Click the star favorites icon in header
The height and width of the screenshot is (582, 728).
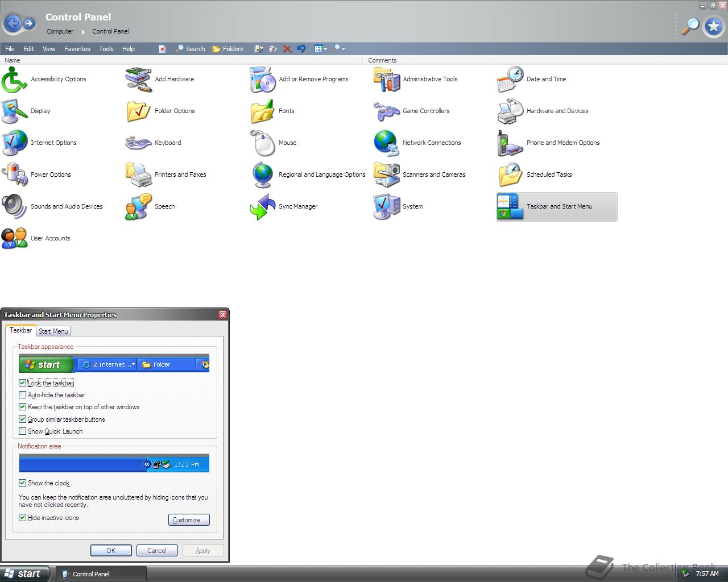click(x=714, y=26)
